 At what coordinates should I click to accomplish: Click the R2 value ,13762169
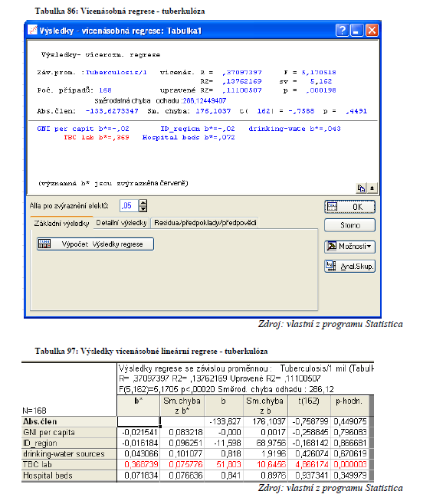(x=242, y=81)
